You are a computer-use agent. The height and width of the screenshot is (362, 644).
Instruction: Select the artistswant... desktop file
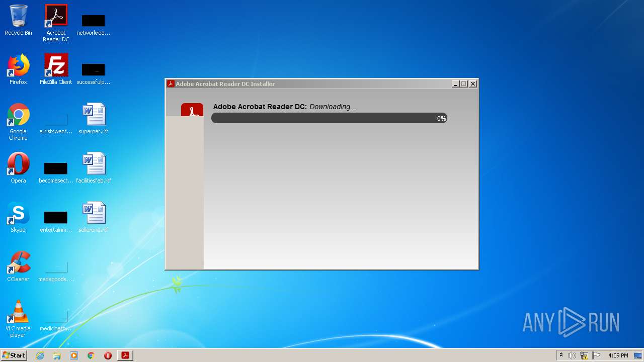click(56, 123)
